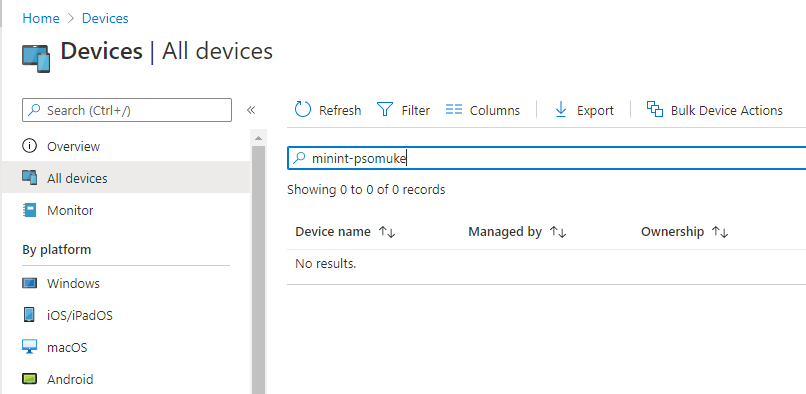
Task: Click 'Showing 0 to 0 of 0 records'
Action: tap(366, 190)
